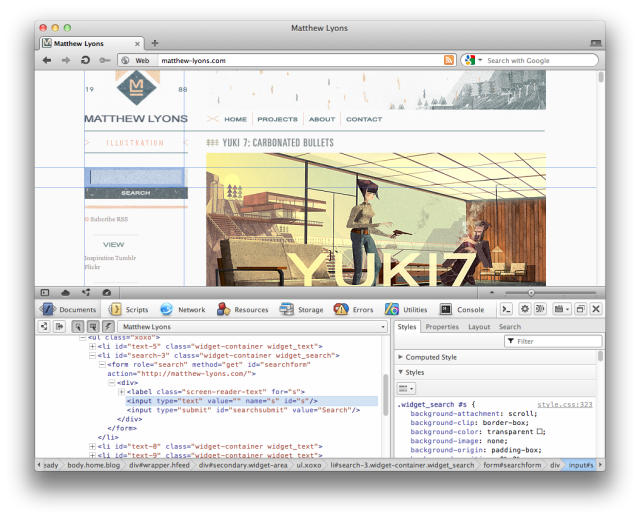This screenshot has height=519, width=640.
Task: Export the current DOM view icon
Action: tap(60, 326)
